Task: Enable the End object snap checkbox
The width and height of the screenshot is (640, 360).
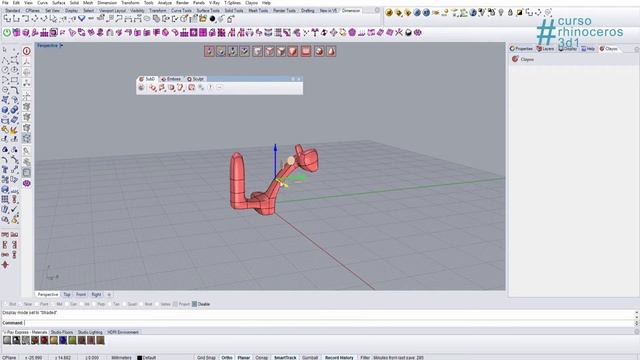Action: coord(6,304)
